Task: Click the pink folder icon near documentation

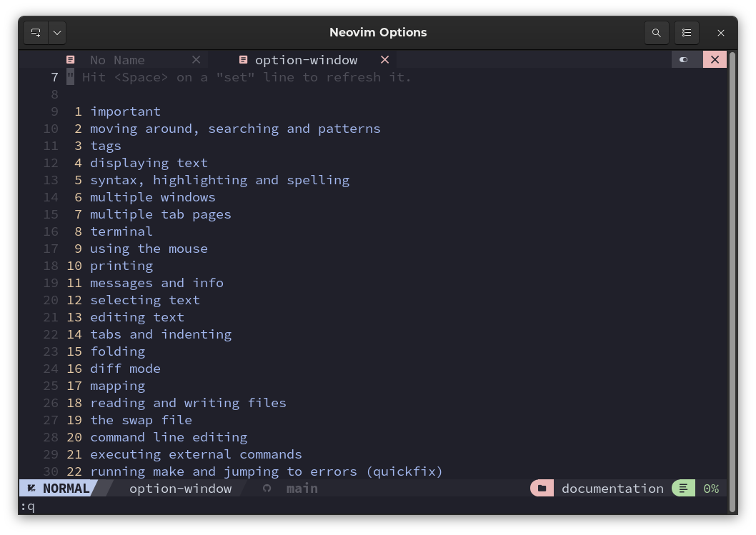Action: pyautogui.click(x=542, y=489)
